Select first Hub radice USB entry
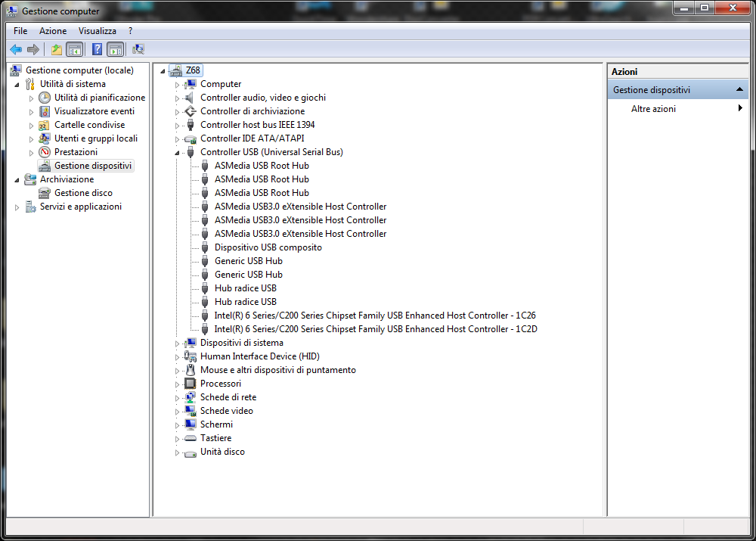Image resolution: width=756 pixels, height=541 pixels. coord(246,288)
